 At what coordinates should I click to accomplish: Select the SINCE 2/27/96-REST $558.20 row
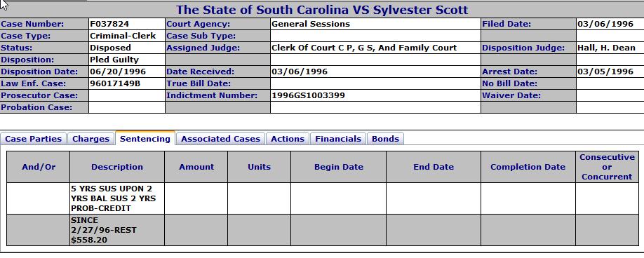(323, 230)
